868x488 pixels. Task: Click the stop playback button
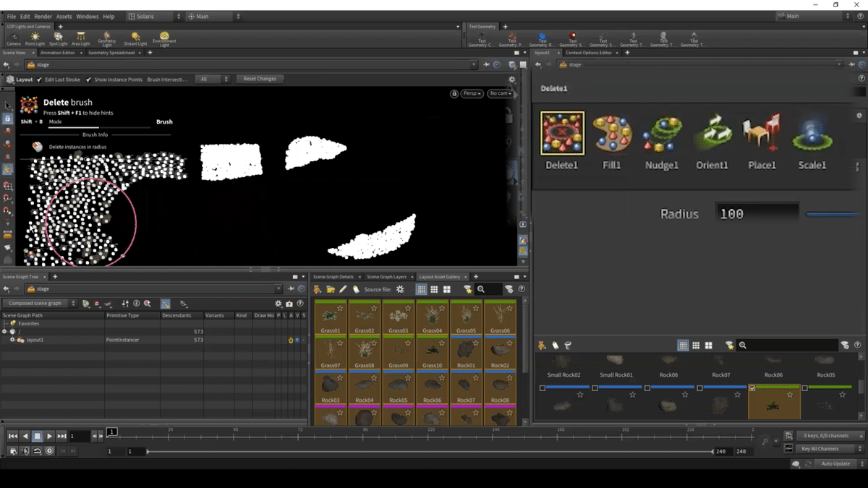[x=38, y=436]
